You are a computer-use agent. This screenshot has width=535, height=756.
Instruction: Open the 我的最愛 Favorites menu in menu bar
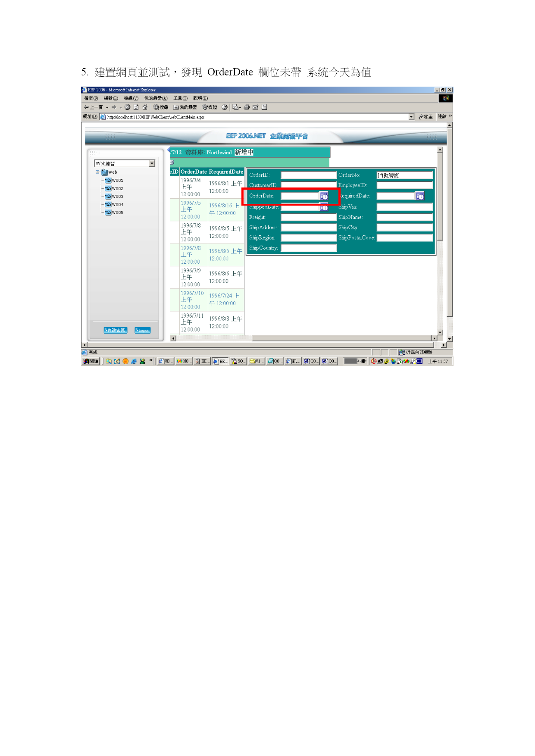156,98
